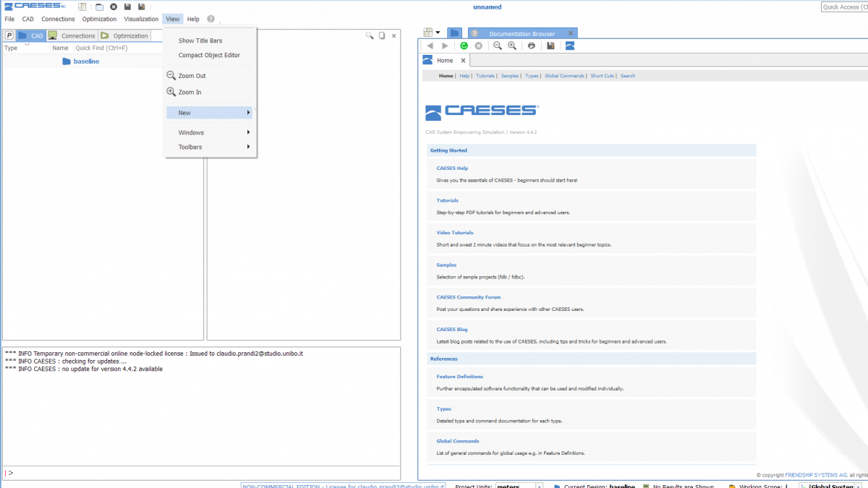Open the layout grid dropdown arrow
Image resolution: width=868 pixels, height=488 pixels.
point(438,33)
